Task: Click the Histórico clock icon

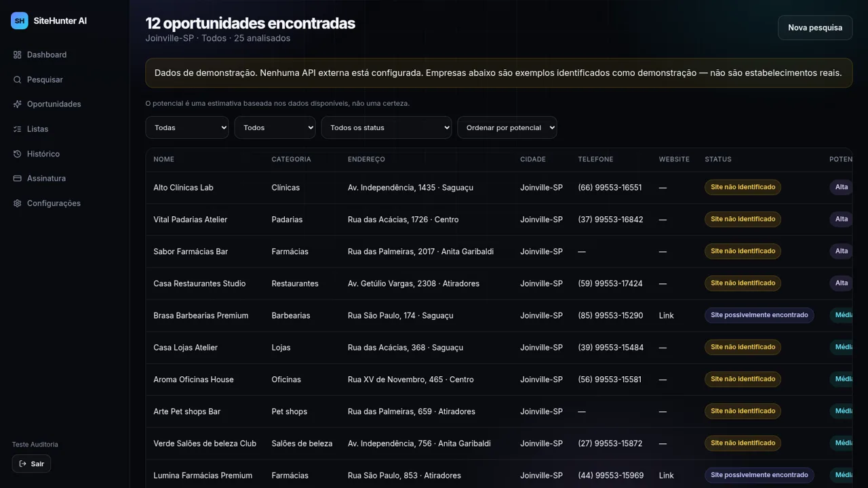Action: (18, 154)
